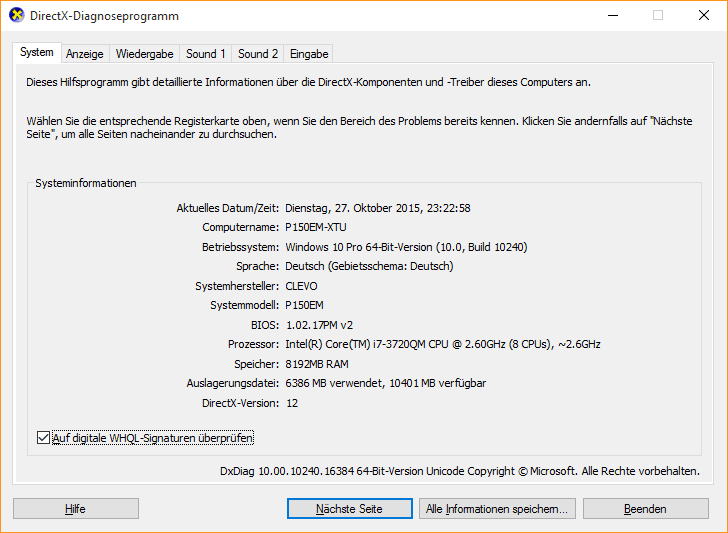Viewport: 728px width, 533px height.
Task: Click the 'Wählen Sie die entsprechende Registerkarte' paragraph
Action: point(359,128)
